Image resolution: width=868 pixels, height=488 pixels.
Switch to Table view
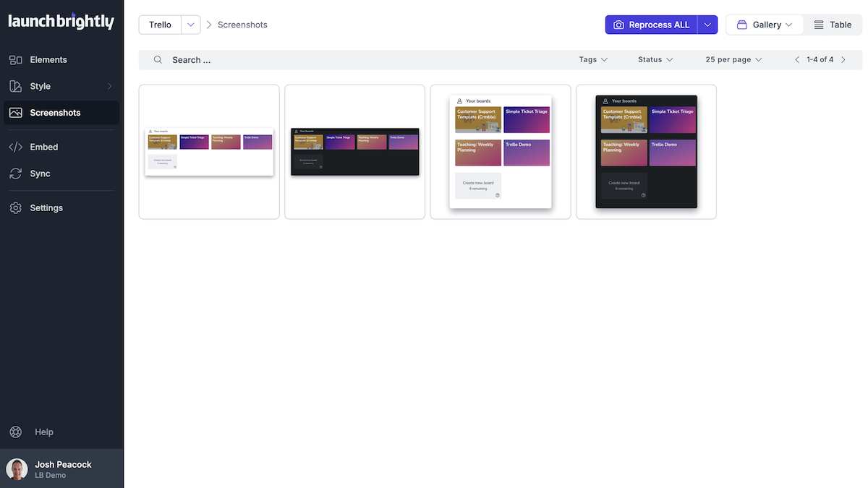[833, 25]
